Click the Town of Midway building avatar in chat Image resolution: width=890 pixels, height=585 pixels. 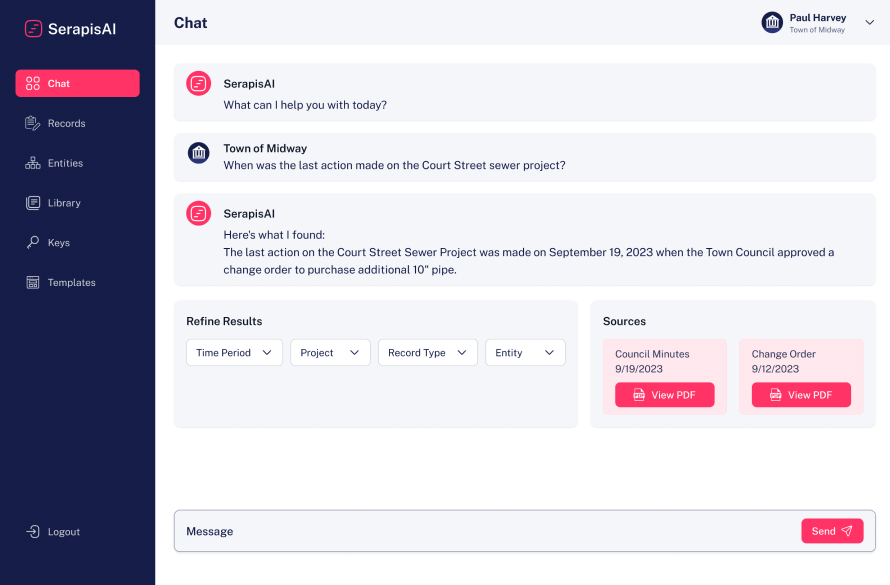pos(199,153)
